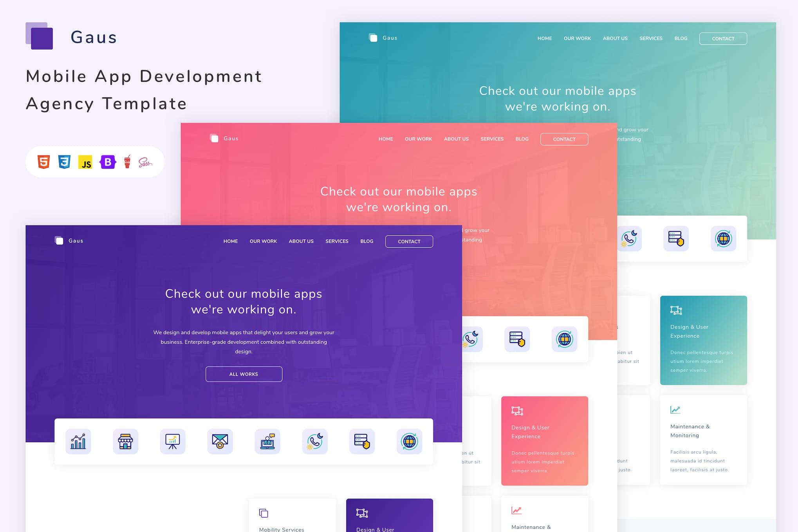Select the Bootstrap logo icon
Image resolution: width=798 pixels, height=532 pixels.
(106, 162)
